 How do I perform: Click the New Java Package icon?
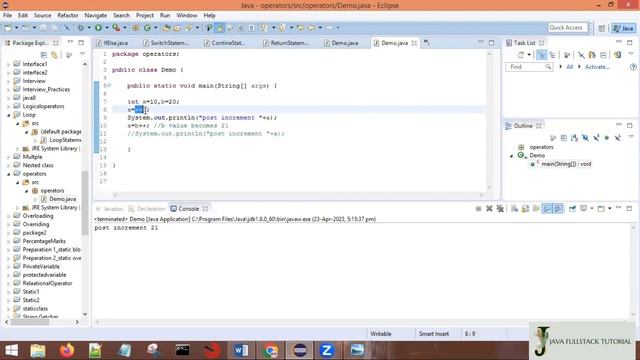[x=136, y=28]
